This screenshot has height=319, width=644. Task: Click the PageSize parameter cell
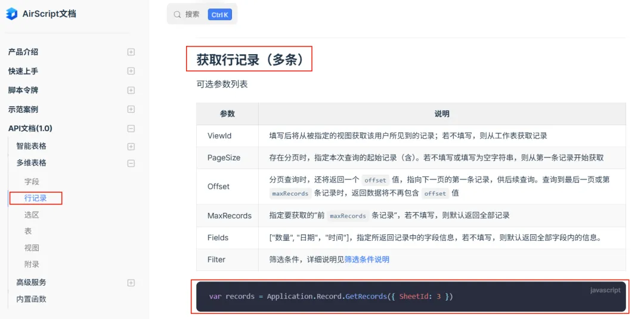(228, 157)
